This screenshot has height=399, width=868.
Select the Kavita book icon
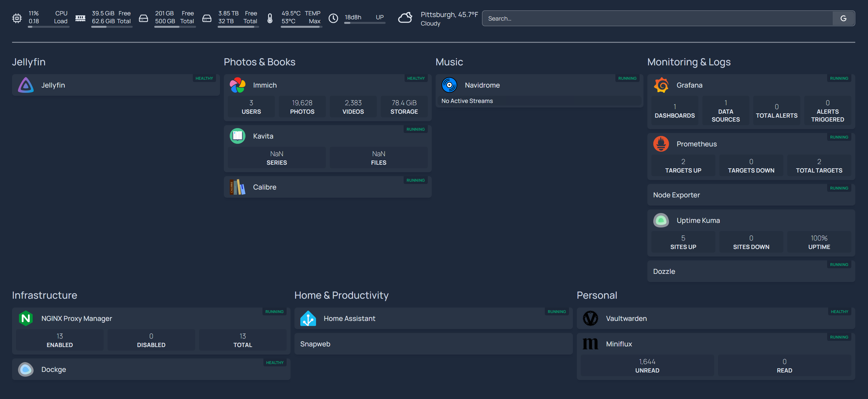click(238, 136)
